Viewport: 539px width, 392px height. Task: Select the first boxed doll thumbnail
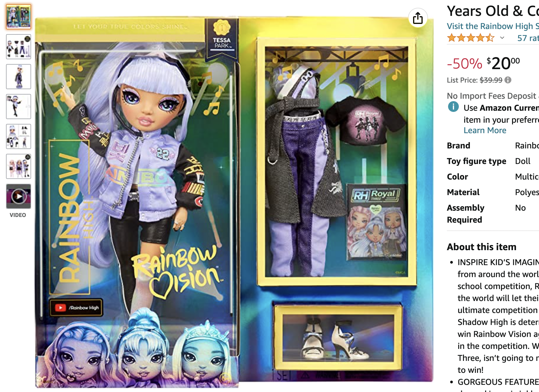19,17
